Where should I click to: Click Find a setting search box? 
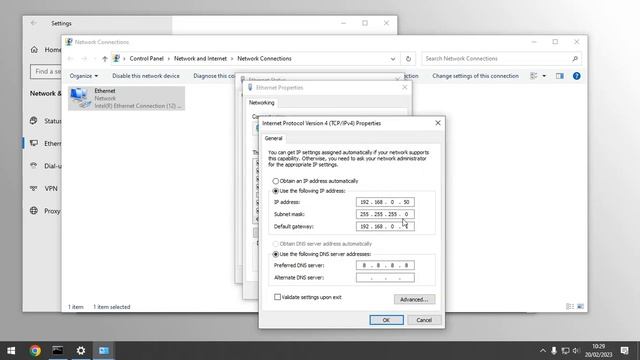coord(46,71)
